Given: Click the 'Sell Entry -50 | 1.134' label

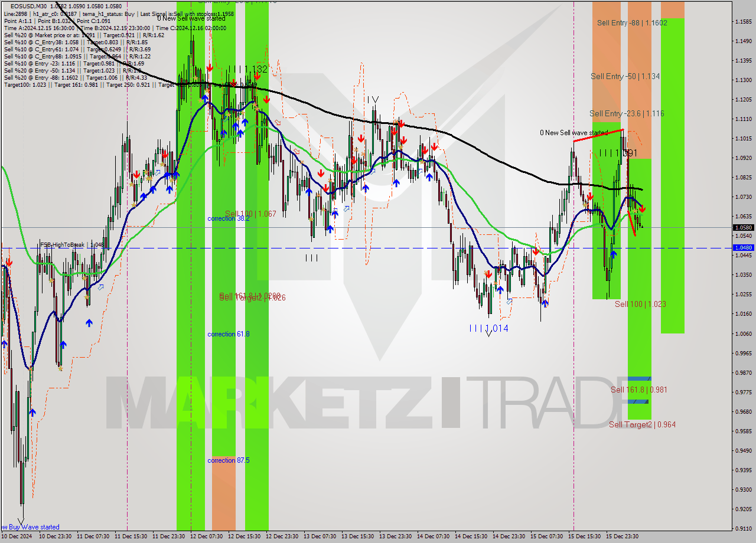Looking at the screenshot, I should [625, 76].
